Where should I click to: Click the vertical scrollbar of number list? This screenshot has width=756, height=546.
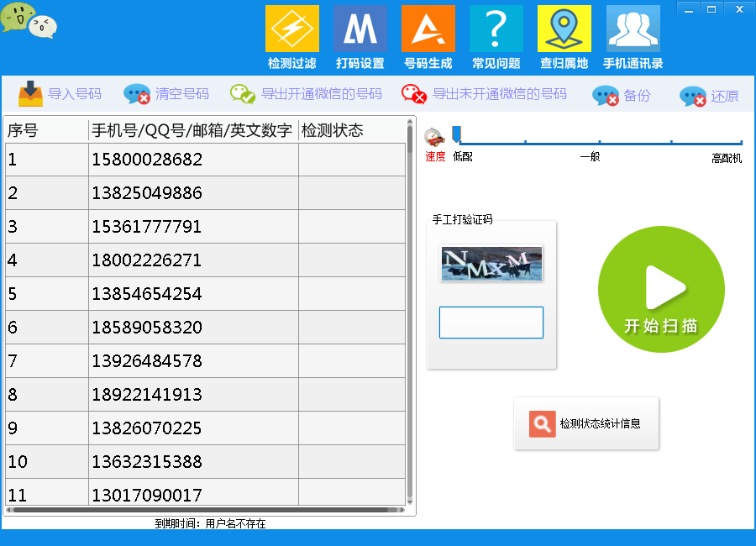(410, 311)
